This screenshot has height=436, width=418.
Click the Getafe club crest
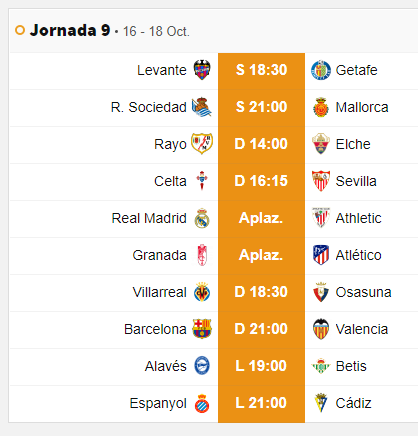(x=321, y=70)
